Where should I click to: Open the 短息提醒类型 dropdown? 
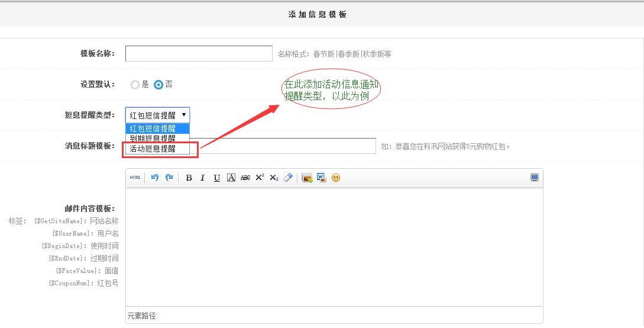click(x=158, y=115)
